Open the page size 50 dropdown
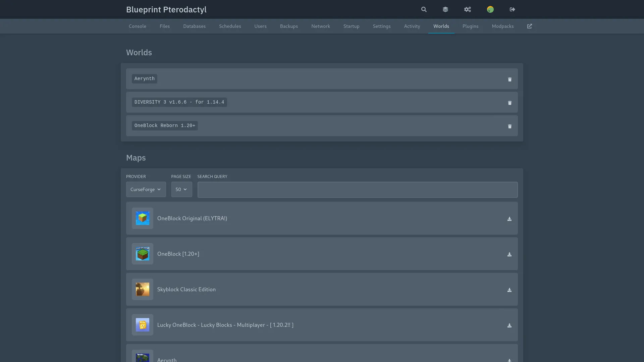644x362 pixels. point(181,189)
